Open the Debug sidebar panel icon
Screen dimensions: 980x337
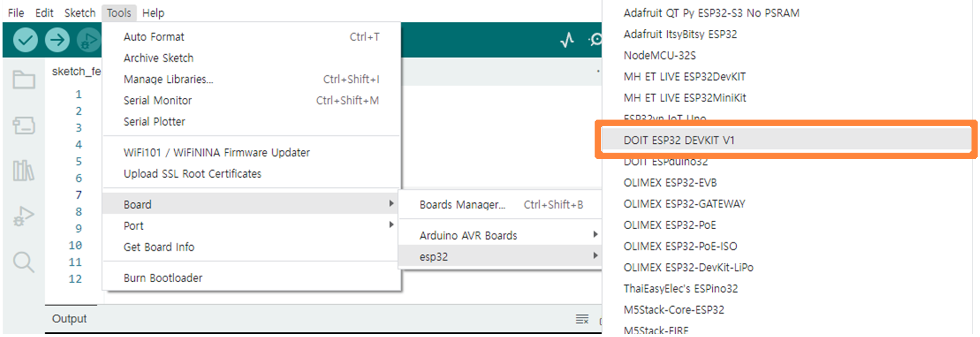[x=24, y=216]
